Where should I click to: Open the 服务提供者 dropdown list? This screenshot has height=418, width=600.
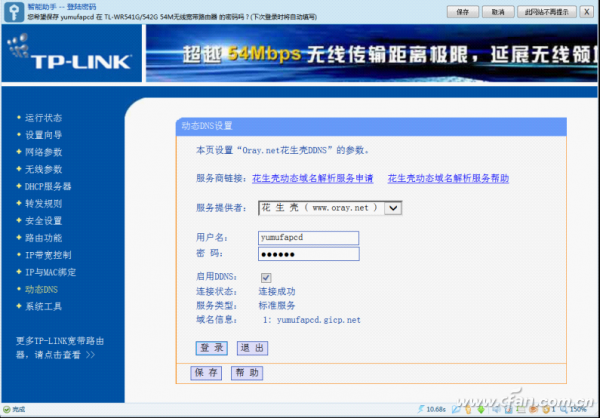[x=392, y=207]
